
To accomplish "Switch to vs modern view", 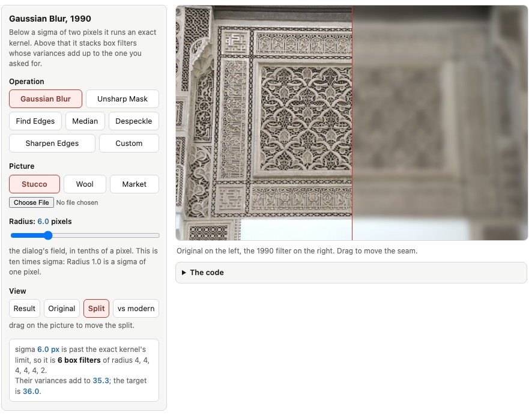I will 136,309.
